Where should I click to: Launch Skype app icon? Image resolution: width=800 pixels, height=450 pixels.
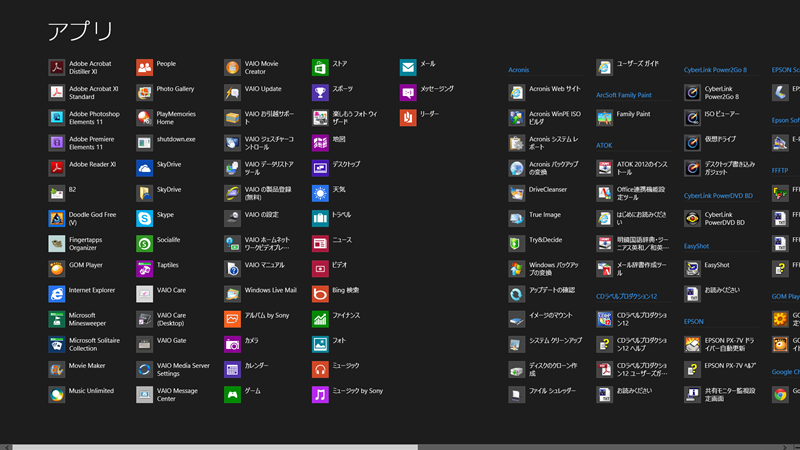(x=144, y=218)
